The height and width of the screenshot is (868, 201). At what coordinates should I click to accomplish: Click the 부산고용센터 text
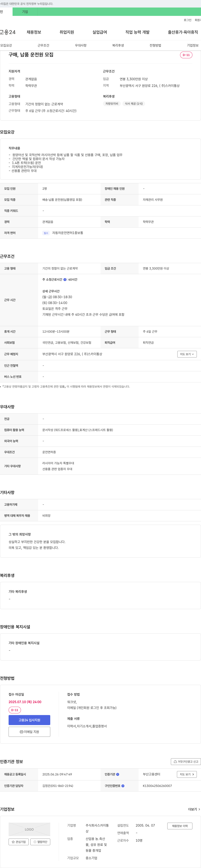click(151, 775)
